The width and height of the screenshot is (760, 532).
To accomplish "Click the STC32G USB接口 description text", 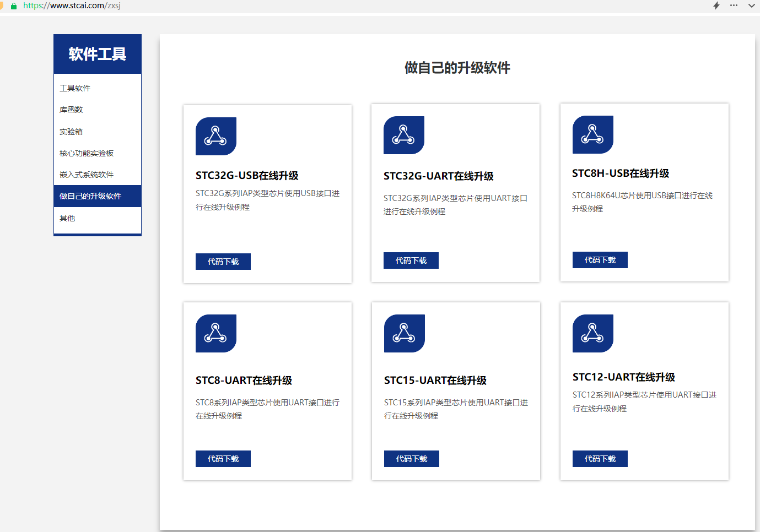I will [268, 200].
